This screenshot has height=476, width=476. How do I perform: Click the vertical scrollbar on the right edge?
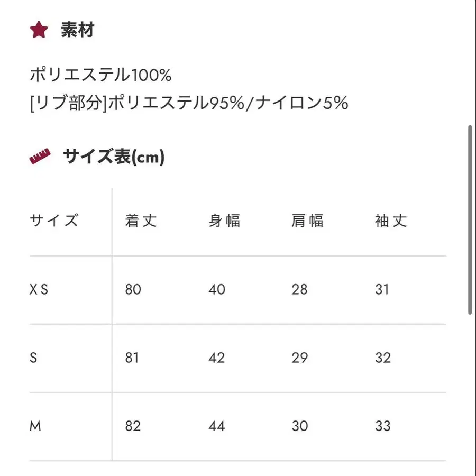pos(470,219)
